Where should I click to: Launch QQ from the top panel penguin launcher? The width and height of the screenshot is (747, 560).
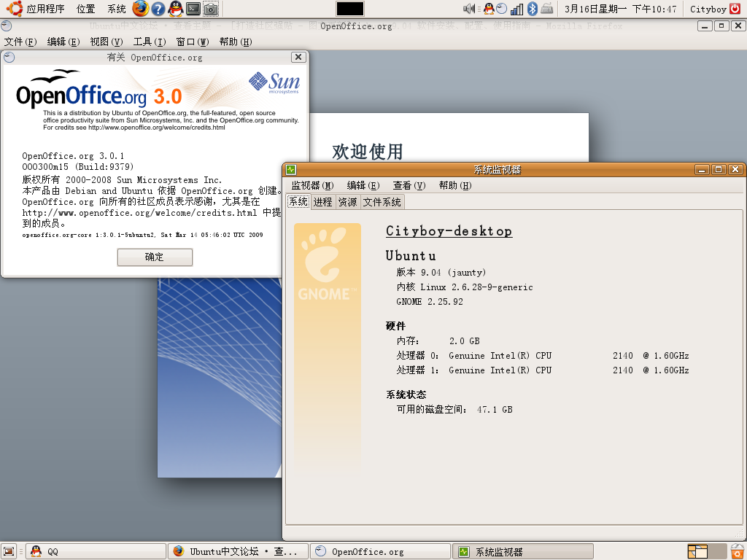click(x=175, y=9)
